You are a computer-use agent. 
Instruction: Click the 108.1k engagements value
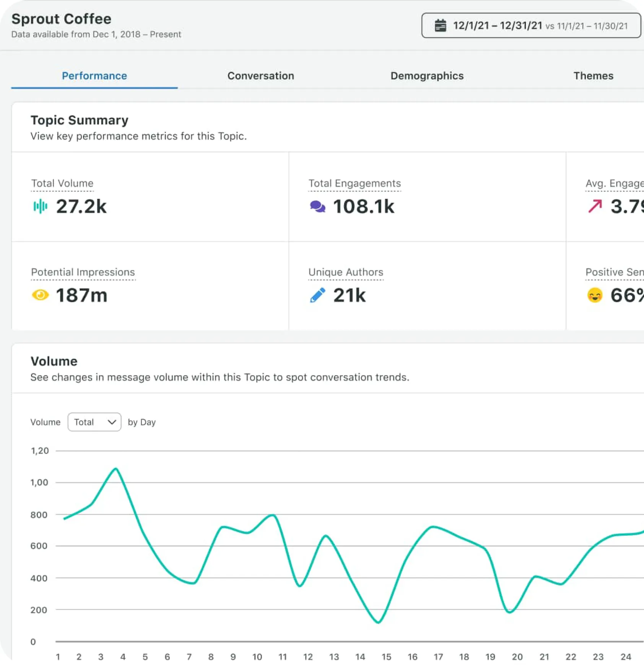tap(363, 207)
